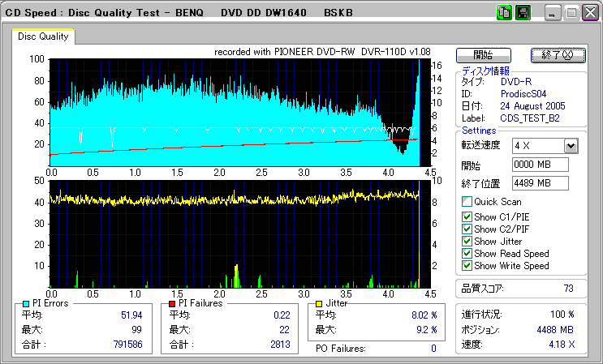The image size is (603, 364).
Task: Click the copy to clipboard icon
Action: click(503, 12)
